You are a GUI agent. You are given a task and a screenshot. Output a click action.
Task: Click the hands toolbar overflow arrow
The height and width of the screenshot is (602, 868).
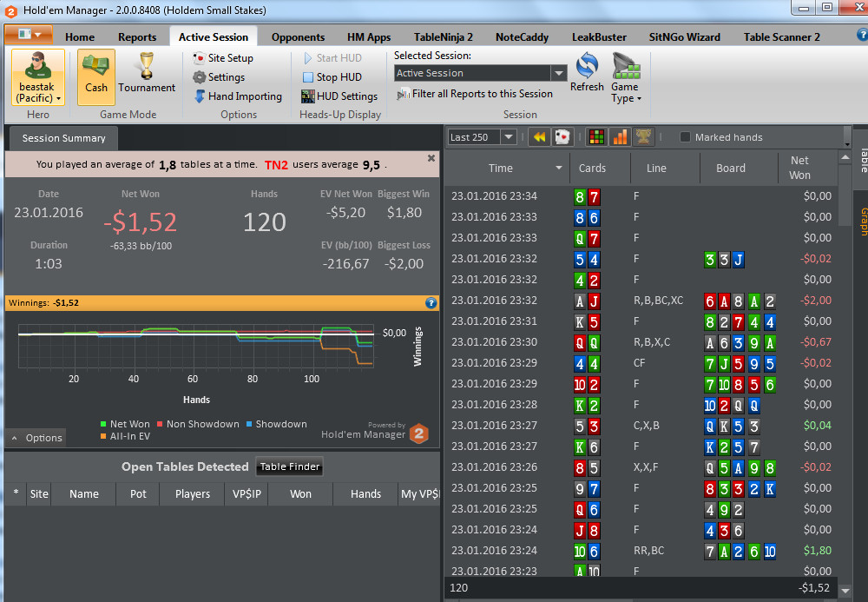pyautogui.click(x=847, y=144)
